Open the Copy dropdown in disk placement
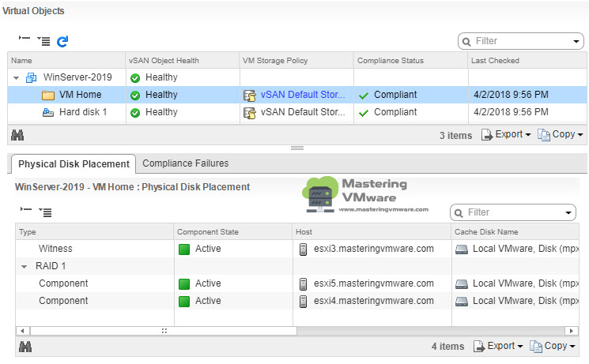 tap(552, 346)
